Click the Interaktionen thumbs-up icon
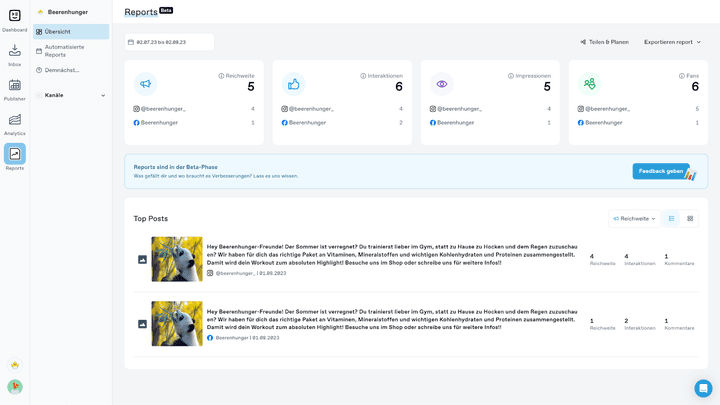 click(293, 84)
